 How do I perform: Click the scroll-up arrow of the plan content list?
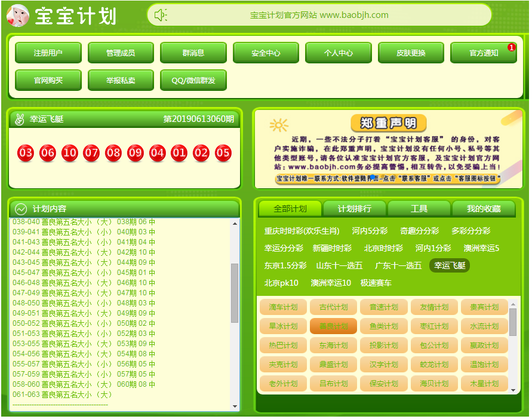tap(235, 224)
